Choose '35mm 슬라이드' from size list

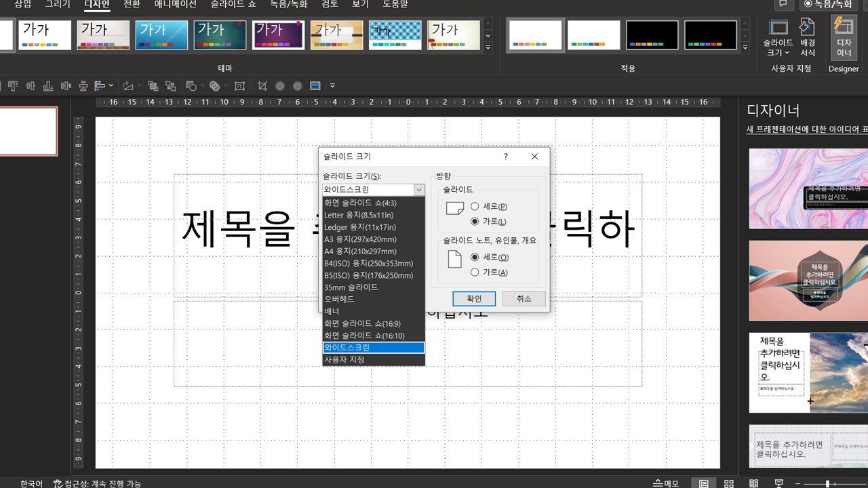(374, 287)
